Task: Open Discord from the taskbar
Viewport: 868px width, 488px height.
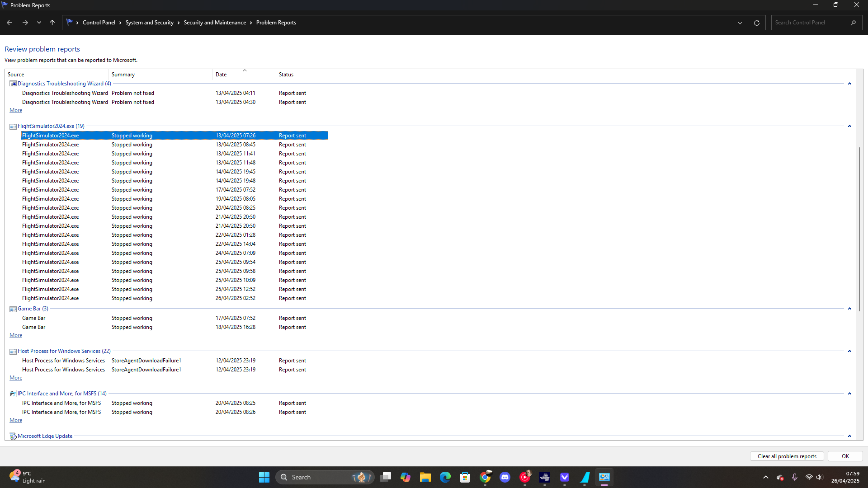Action: tap(505, 477)
